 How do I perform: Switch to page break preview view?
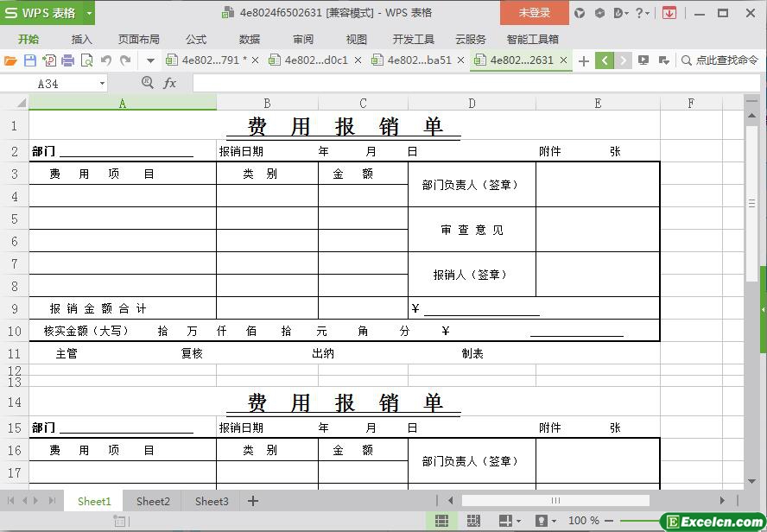point(473,521)
